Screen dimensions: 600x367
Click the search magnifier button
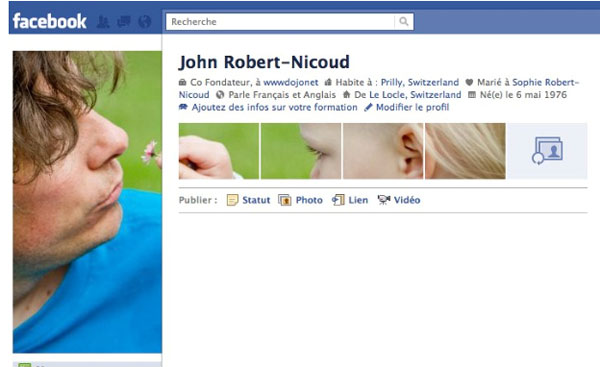[x=404, y=21]
